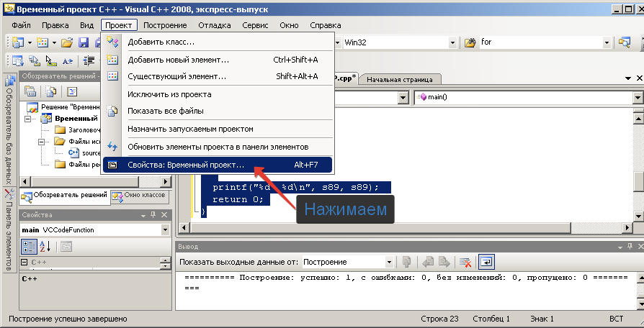Image resolution: width=644 pixels, height=328 pixels.
Task: Click the Display Object Member List icon
Action: [17, 60]
